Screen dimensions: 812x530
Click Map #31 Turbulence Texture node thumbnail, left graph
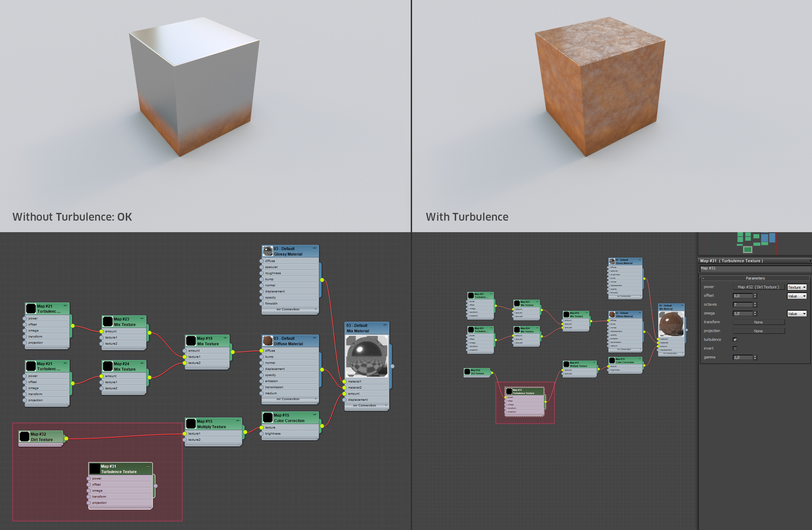(94, 468)
